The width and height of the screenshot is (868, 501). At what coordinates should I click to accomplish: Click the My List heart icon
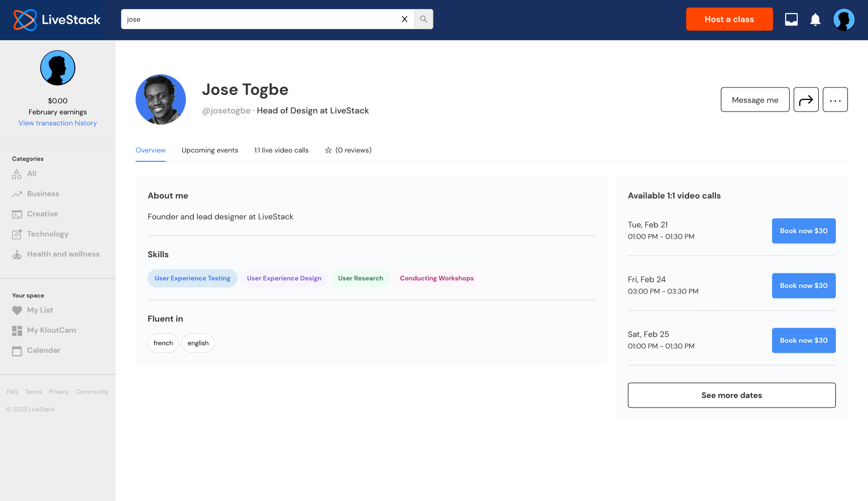click(17, 311)
